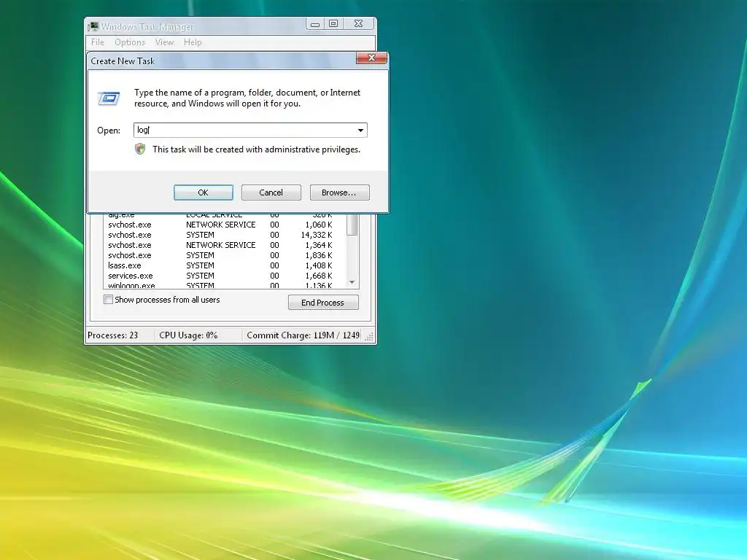This screenshot has height=560, width=747.
Task: Click the CPU Usage: 0% status entry
Action: click(189, 335)
